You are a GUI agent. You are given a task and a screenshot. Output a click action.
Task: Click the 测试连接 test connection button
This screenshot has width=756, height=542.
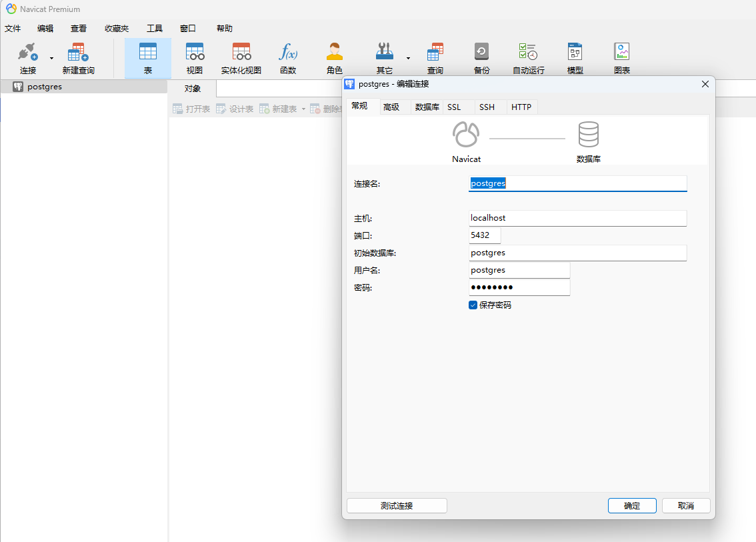click(397, 505)
